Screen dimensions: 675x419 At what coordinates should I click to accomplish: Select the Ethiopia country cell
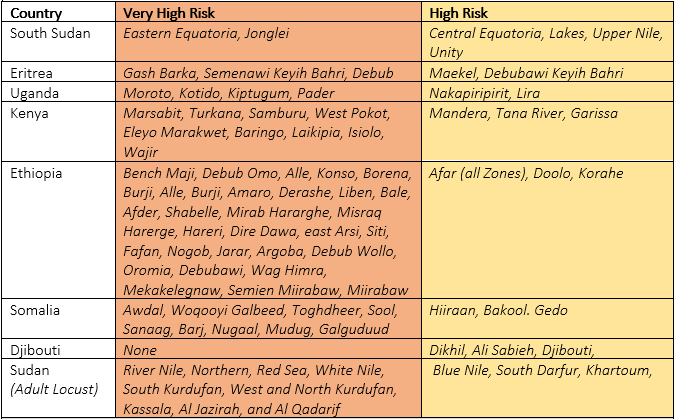point(59,230)
